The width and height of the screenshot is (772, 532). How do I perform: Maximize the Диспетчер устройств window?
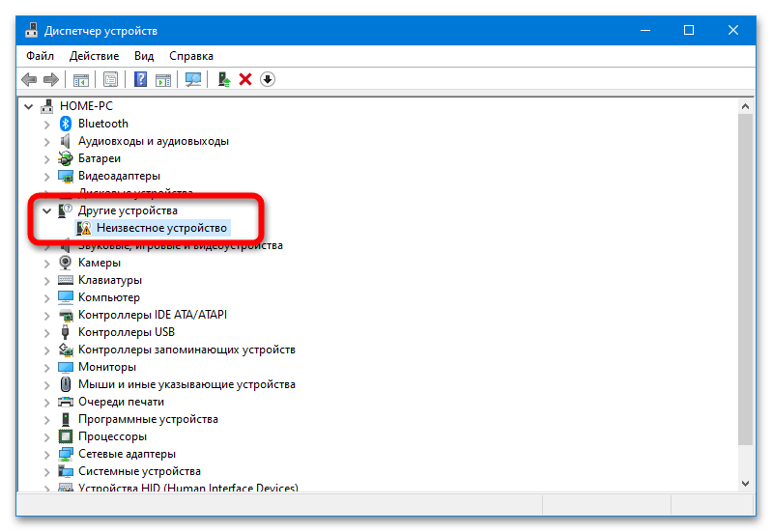689,31
